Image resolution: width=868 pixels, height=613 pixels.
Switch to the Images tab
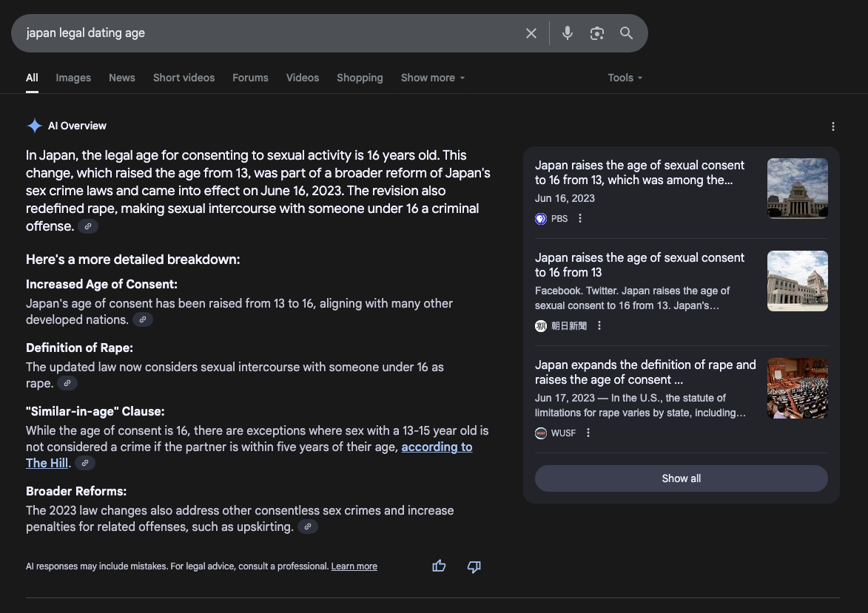73,78
